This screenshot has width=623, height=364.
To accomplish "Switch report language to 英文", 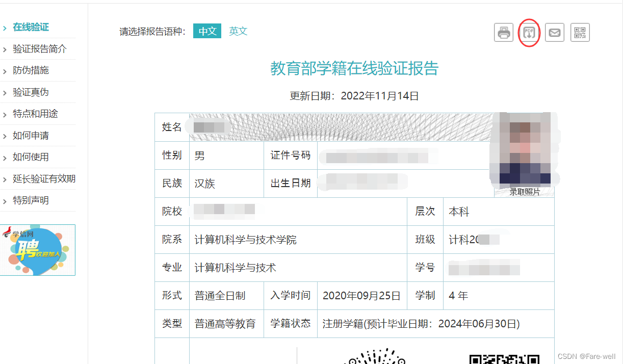I will click(238, 31).
